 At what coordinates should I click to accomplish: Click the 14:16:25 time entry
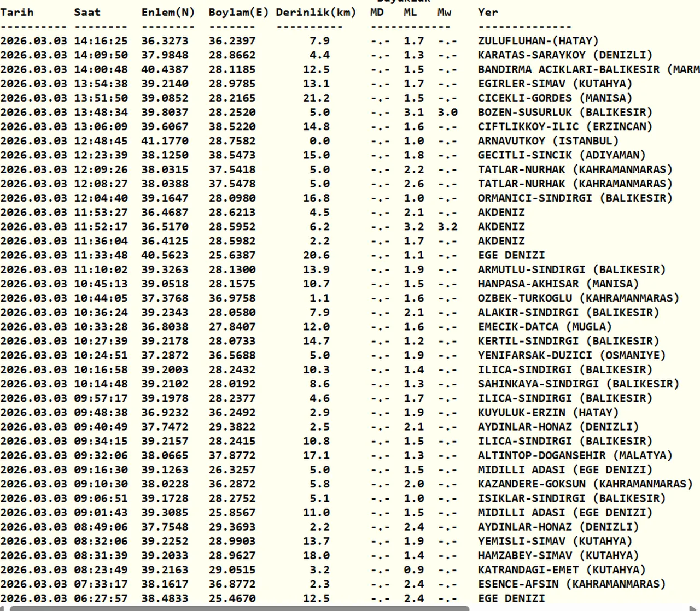(101, 41)
